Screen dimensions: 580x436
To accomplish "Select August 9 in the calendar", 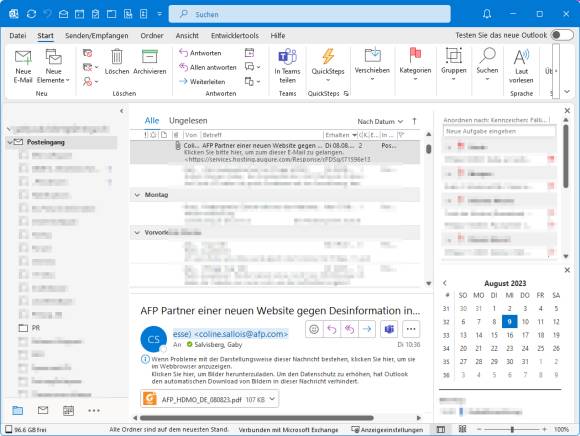I will click(509, 321).
